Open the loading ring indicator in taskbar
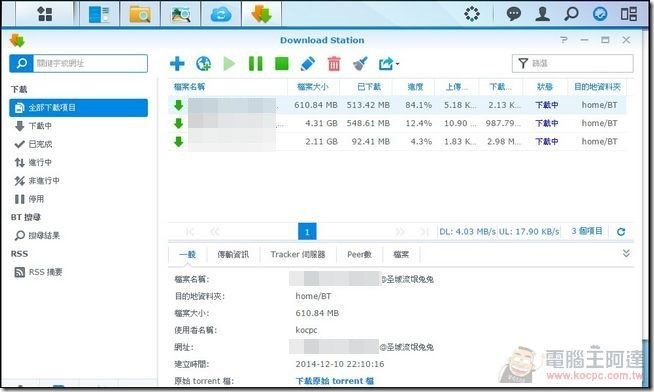The height and width of the screenshot is (392, 654). click(472, 14)
